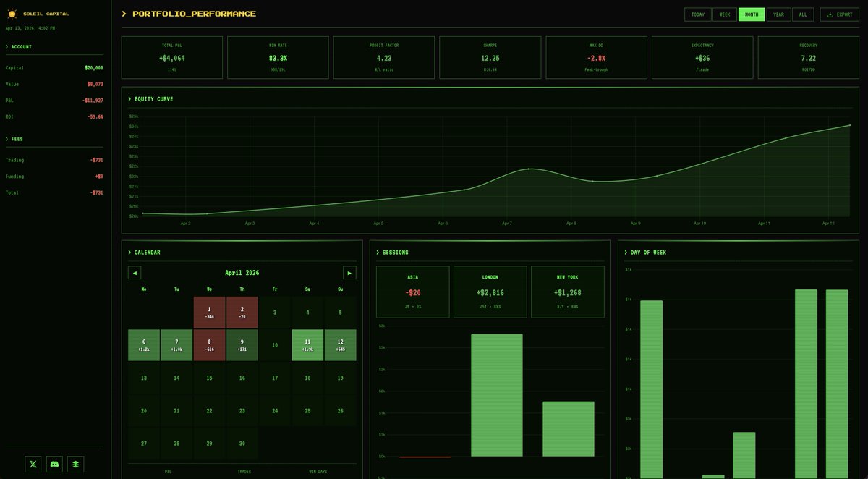Select April 1 calendar cell showing -344
The width and height of the screenshot is (868, 479).
coord(209,313)
